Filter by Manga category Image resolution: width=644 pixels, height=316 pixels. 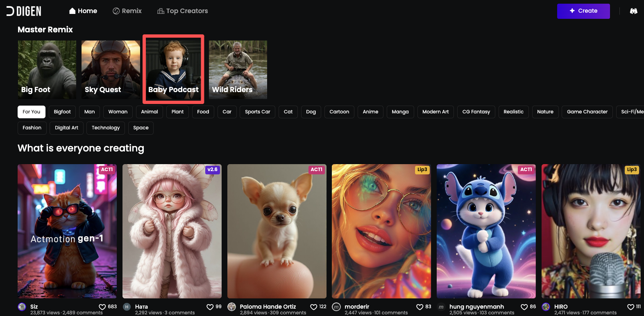[400, 112]
